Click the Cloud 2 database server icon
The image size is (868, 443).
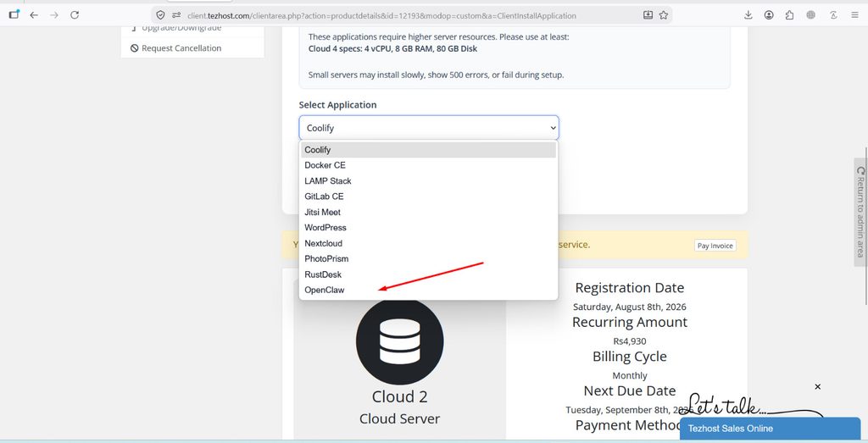pos(400,341)
